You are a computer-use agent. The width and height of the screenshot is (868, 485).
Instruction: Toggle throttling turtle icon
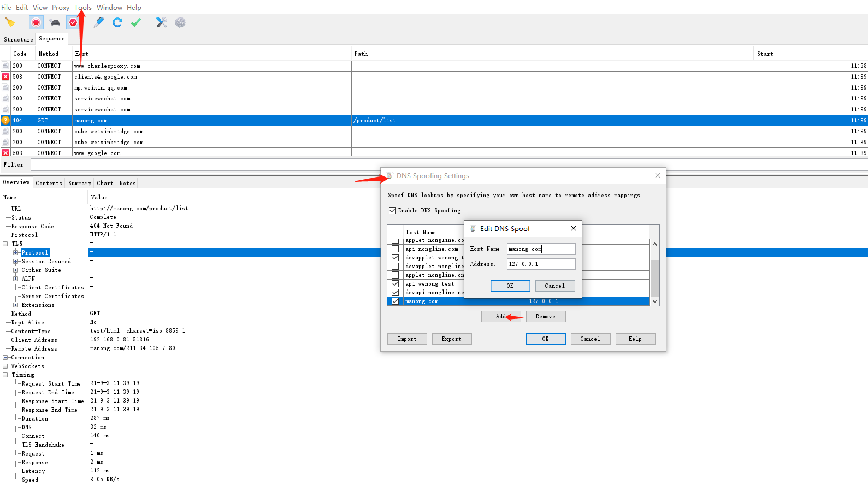tap(55, 22)
